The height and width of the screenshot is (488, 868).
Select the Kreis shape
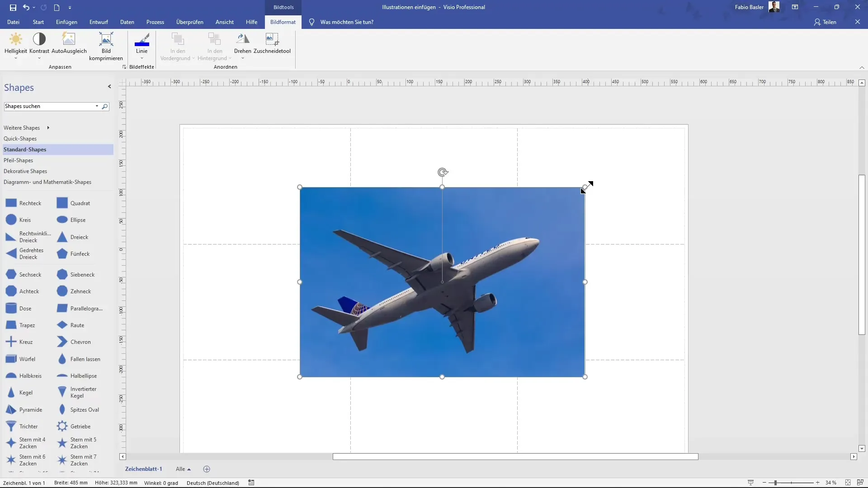(x=19, y=220)
